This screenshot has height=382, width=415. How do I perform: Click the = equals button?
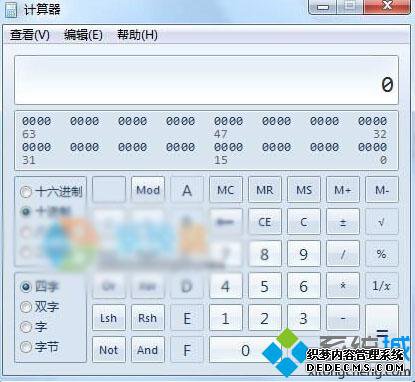[382, 333]
